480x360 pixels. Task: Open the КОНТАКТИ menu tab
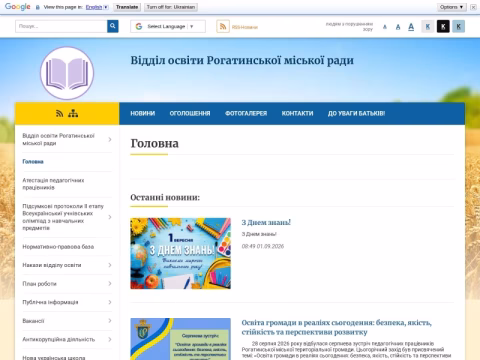pos(297,113)
